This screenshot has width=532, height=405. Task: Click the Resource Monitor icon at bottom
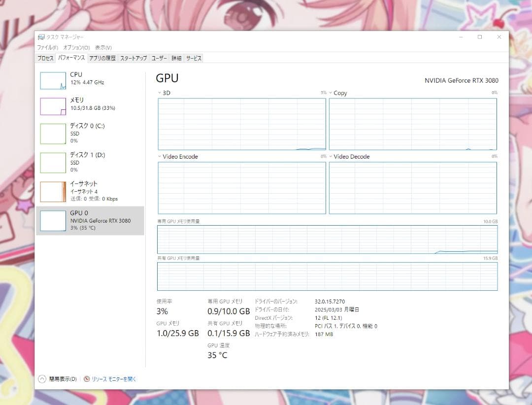pos(87,378)
